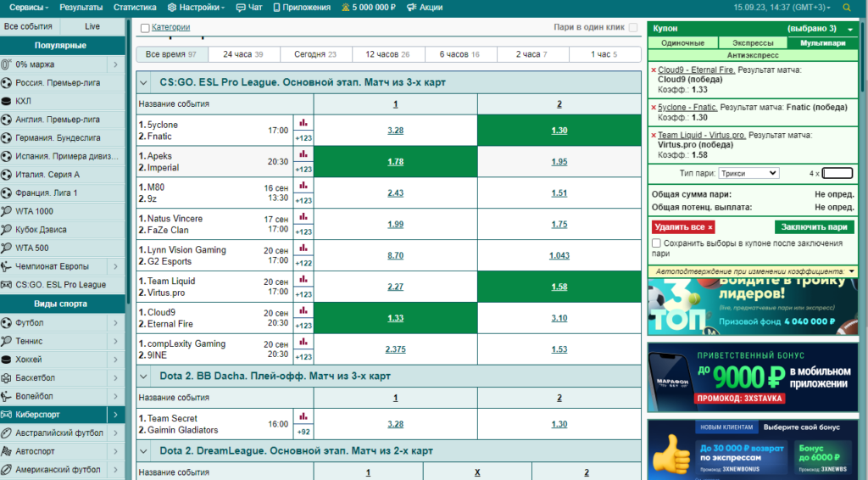Click the motorsport icon beside Автоспорт
The width and height of the screenshot is (868, 480).
(7, 451)
